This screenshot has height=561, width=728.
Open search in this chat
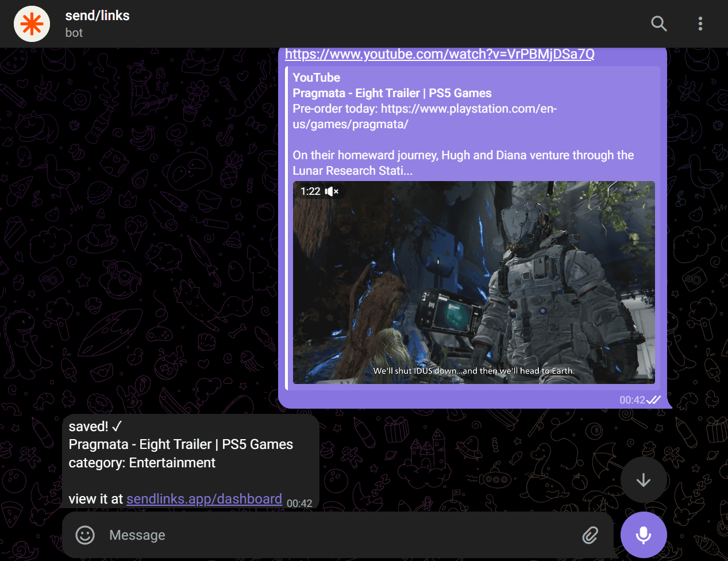[658, 24]
